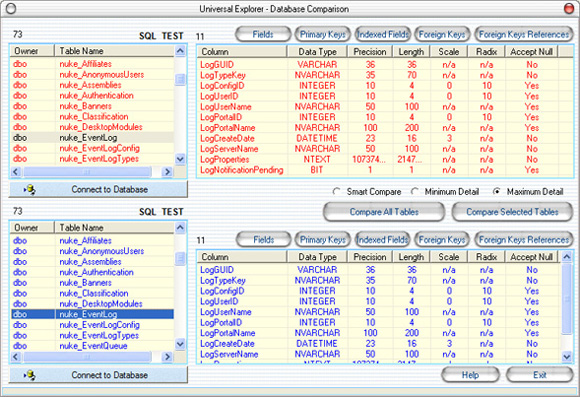
Task: Click up arrow of upper table list scrollbar
Action: (x=180, y=51)
